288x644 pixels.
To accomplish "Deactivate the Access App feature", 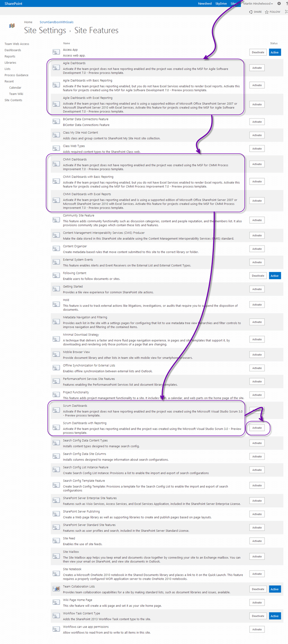I will (x=258, y=52).
